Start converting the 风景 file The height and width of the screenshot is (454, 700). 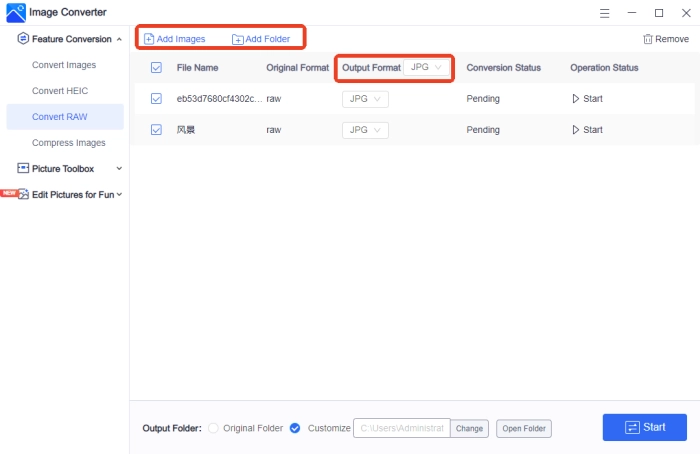click(x=586, y=130)
